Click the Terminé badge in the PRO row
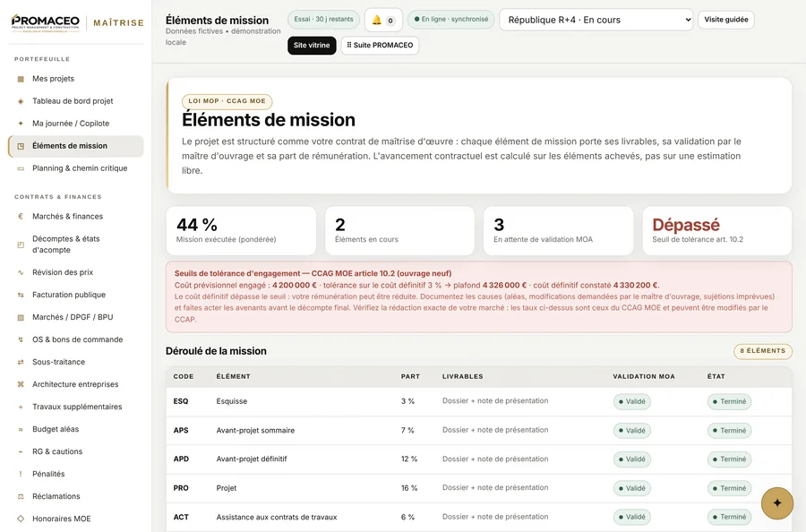806x532 pixels. click(x=729, y=488)
